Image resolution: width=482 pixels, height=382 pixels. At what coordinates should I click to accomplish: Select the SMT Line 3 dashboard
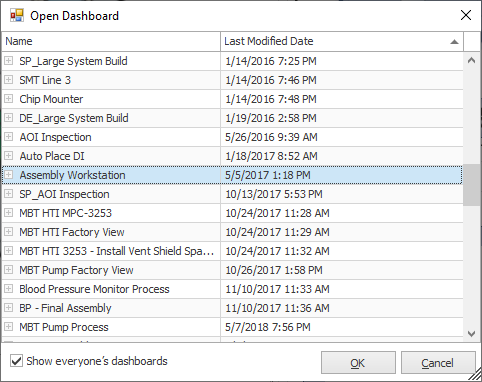45,80
